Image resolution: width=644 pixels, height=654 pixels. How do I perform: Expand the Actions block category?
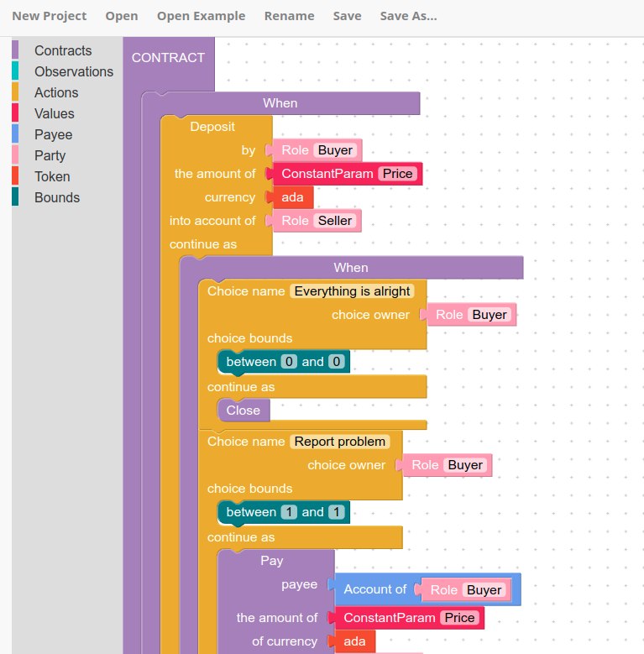click(56, 93)
